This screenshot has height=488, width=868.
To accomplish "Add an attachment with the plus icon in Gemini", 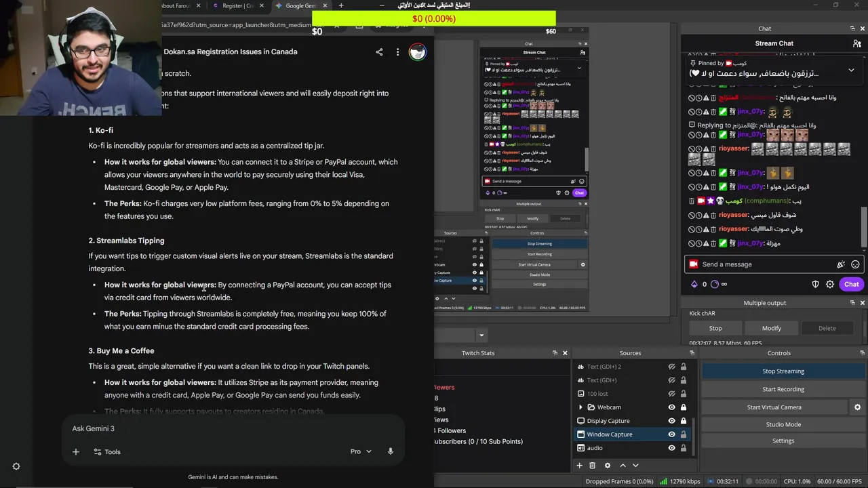I will 76,451.
